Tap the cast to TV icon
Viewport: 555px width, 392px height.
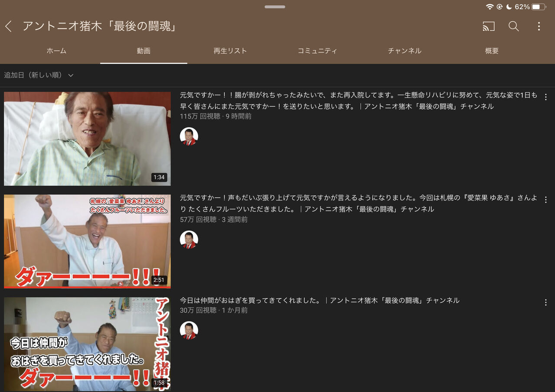[489, 26]
